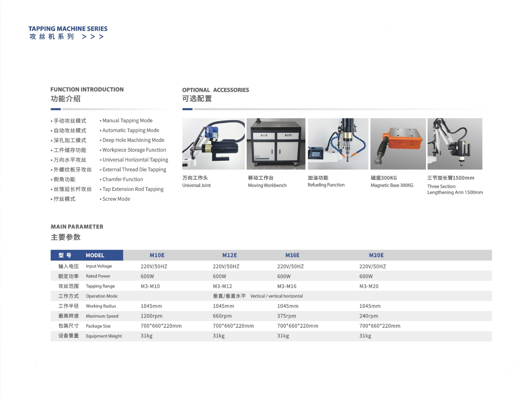Click the TAPPING MACHINE SERIES title
The image size is (532, 397).
point(68,29)
